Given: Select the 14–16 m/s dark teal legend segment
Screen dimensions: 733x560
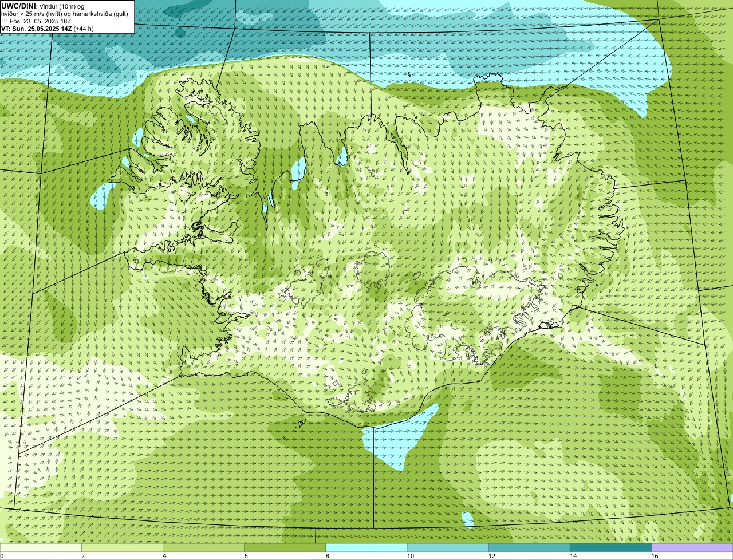Looking at the screenshot, I should point(610,548).
